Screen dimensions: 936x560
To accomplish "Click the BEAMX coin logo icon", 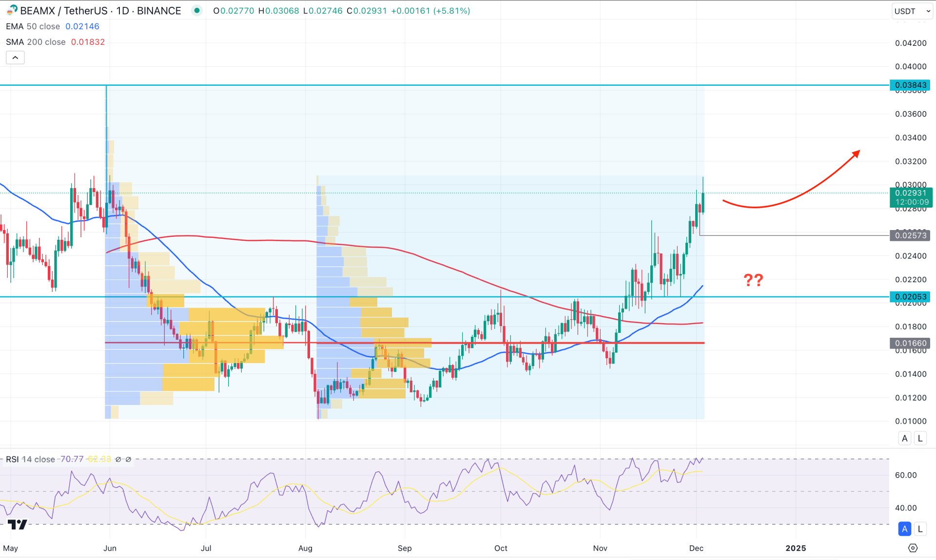I will [x=12, y=10].
